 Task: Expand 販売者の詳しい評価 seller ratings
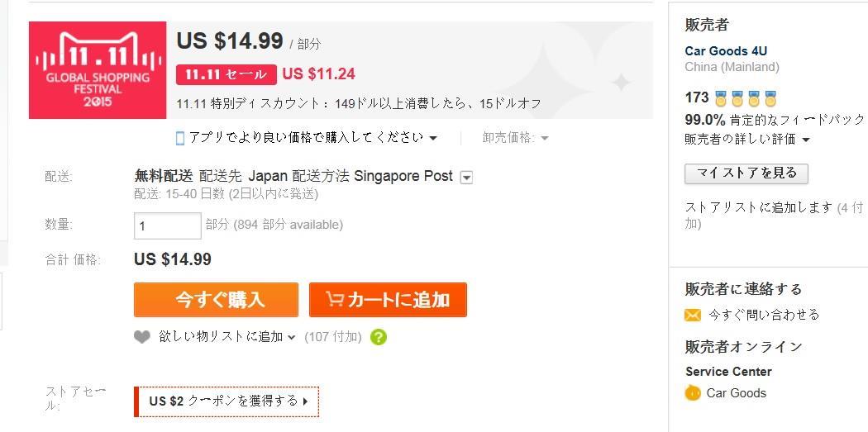point(805,140)
